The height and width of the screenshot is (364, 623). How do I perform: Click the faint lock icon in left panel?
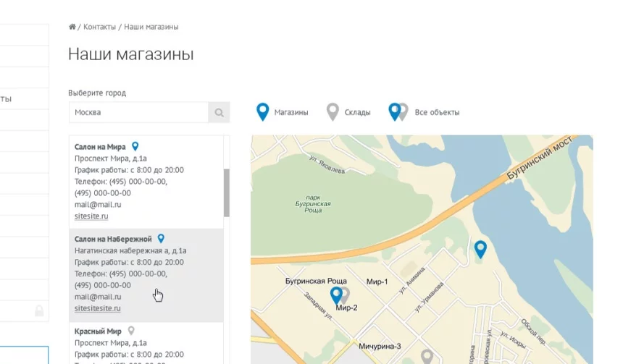[x=39, y=310]
